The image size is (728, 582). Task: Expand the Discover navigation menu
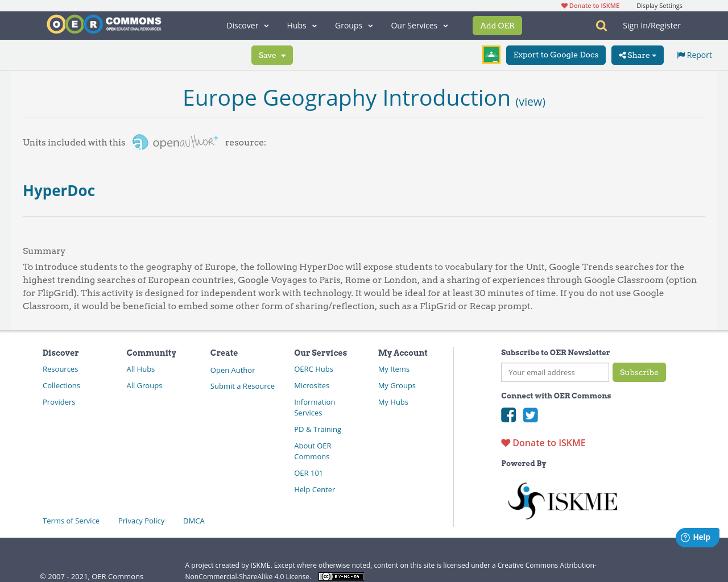(x=247, y=26)
